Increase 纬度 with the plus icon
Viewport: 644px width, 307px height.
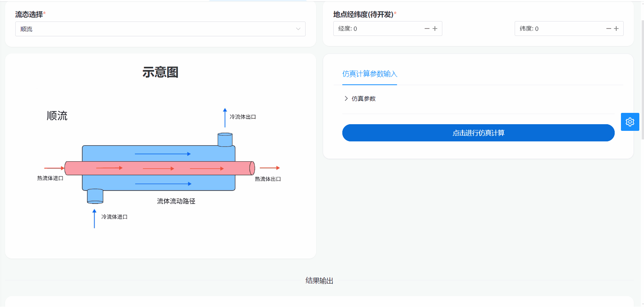[x=616, y=29]
